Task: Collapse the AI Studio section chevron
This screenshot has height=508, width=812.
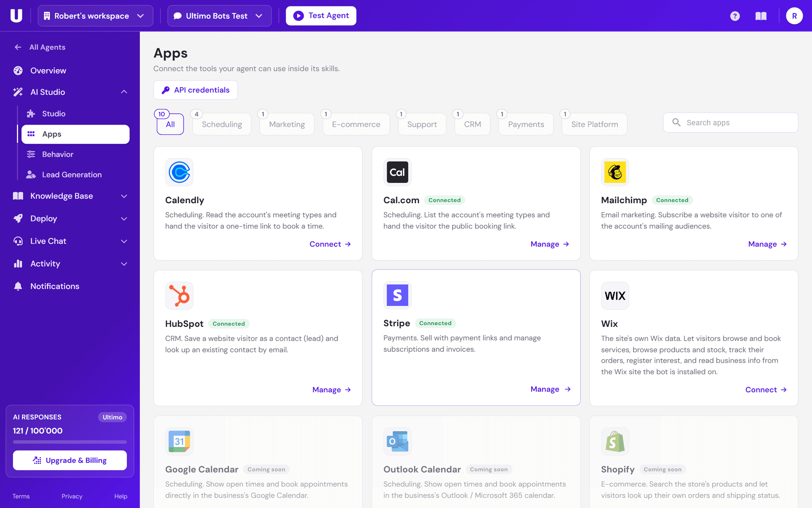Action: 124,92
